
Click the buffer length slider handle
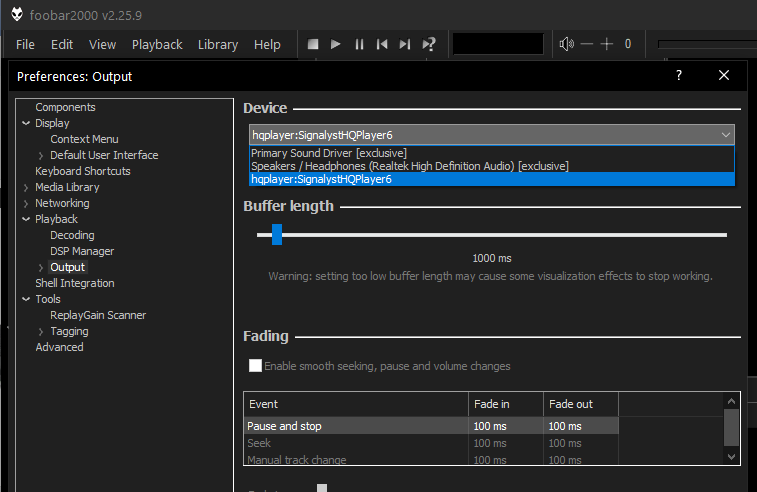(x=277, y=234)
